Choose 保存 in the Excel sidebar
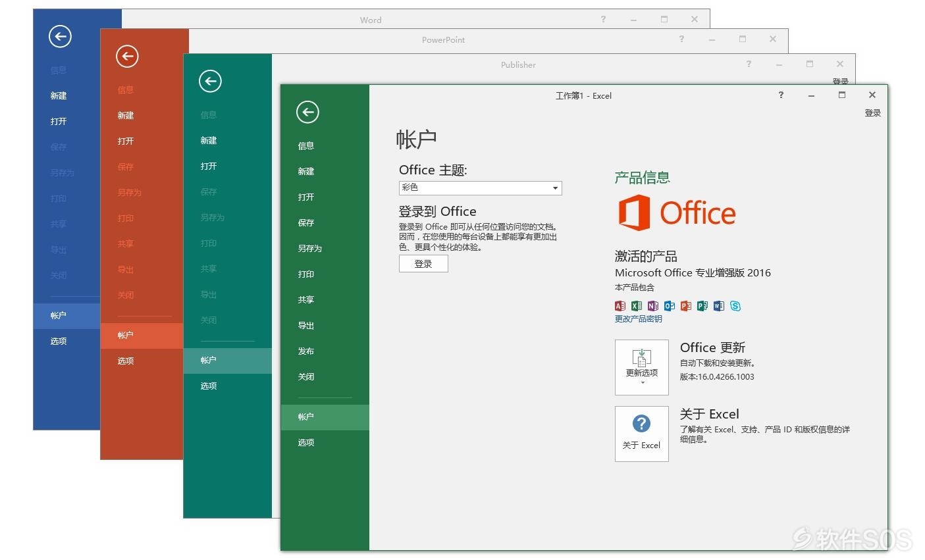Screen dimensions: 925x560 click(x=306, y=223)
